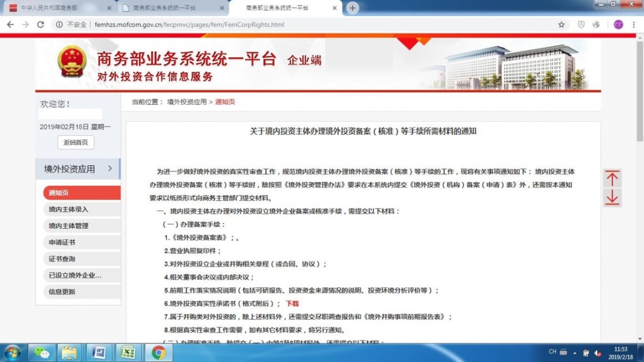
Task: Close the 中华人民共和国商务部 tab
Action: tap(109, 9)
